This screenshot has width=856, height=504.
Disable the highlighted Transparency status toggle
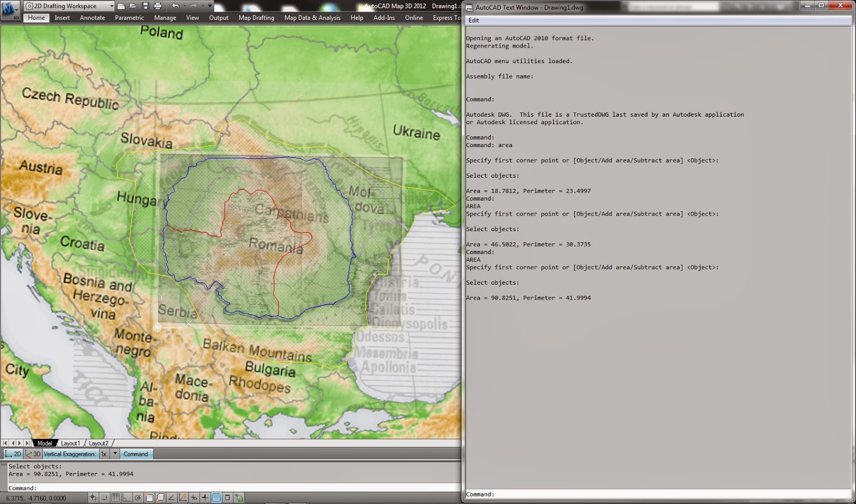[x=216, y=498]
